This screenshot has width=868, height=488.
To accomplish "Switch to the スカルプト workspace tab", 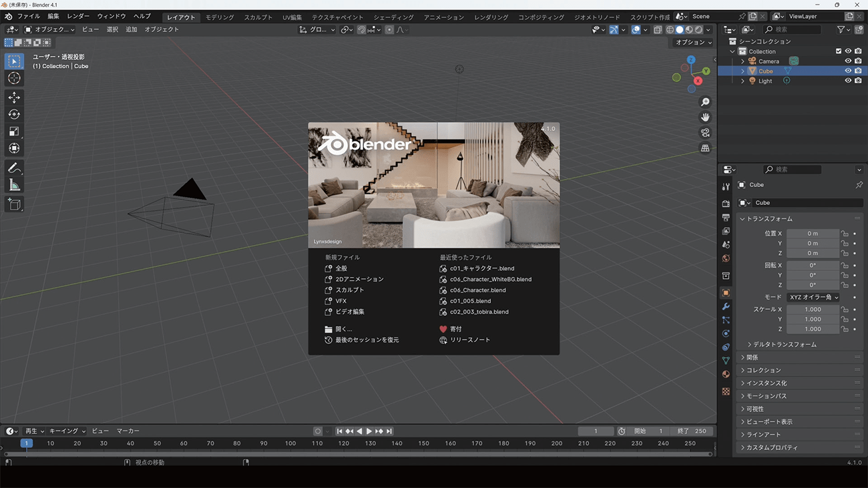I will [x=258, y=17].
